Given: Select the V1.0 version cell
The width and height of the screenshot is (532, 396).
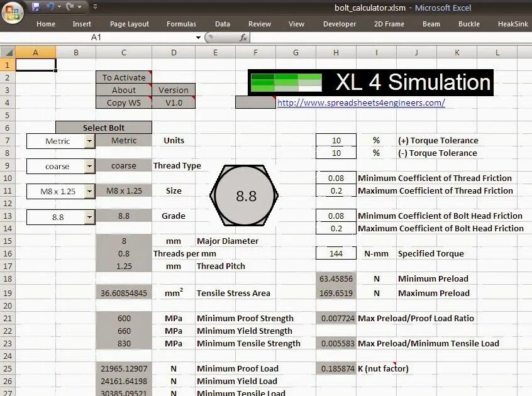Looking at the screenshot, I should tap(174, 102).
